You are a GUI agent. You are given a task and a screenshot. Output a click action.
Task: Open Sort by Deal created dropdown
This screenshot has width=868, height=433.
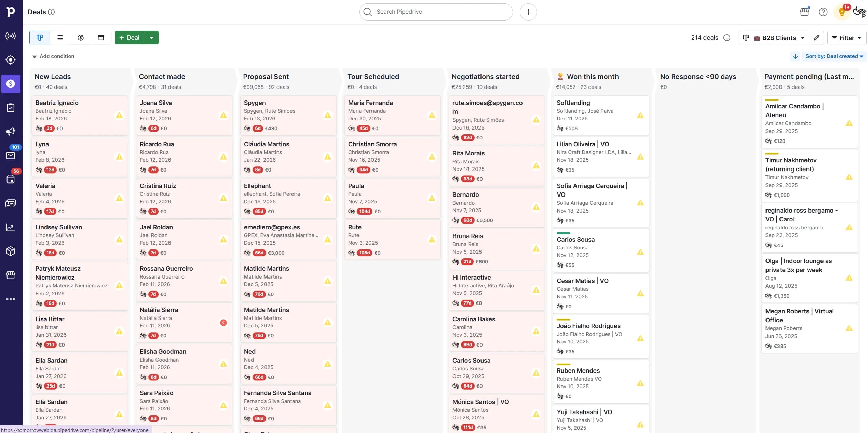(834, 56)
